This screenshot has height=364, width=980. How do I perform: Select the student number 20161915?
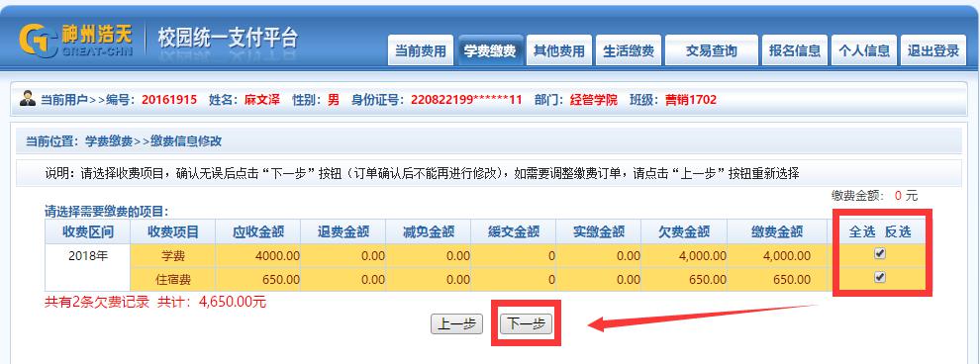click(169, 99)
